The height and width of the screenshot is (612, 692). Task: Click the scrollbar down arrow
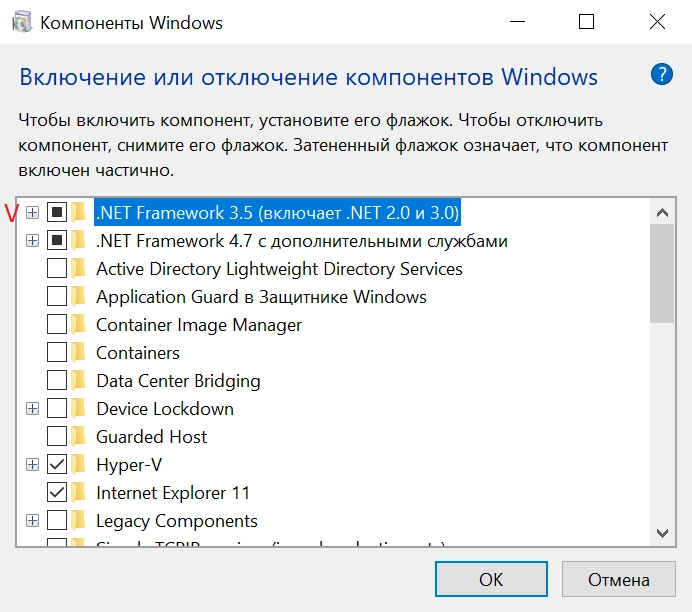point(662,533)
